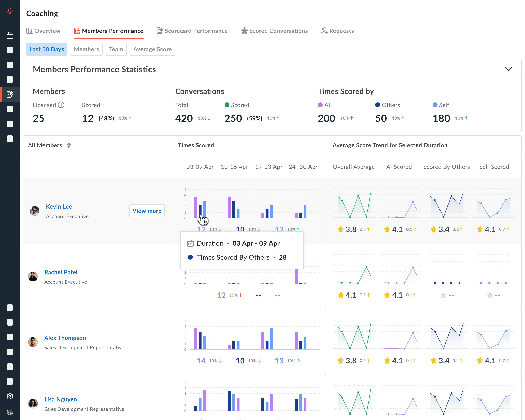The height and width of the screenshot is (420, 525).
Task: Open settings gear in sidebar
Action: 10,396
